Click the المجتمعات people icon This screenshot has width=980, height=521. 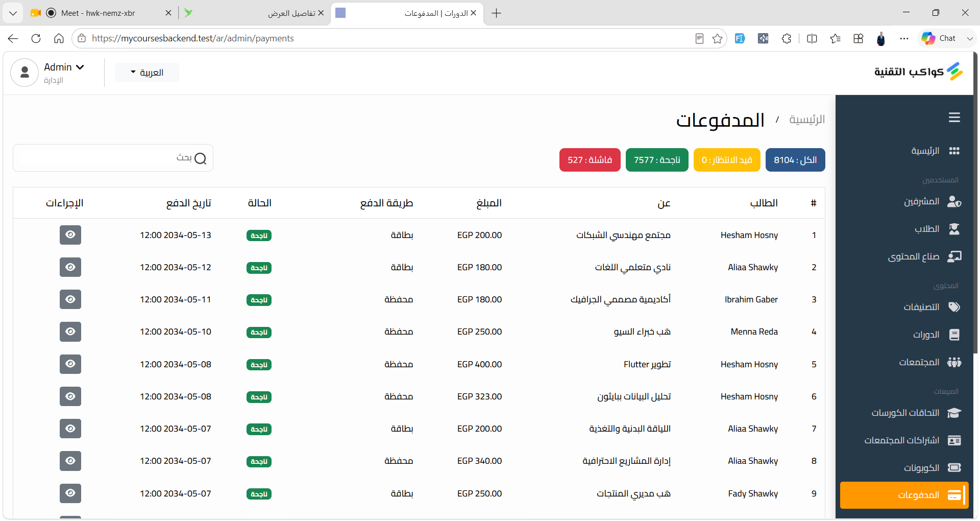954,362
